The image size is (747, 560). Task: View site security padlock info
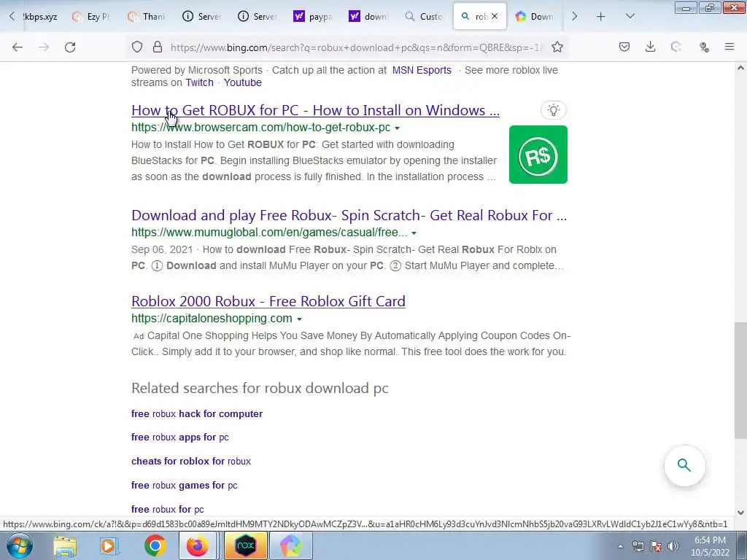coord(158,47)
